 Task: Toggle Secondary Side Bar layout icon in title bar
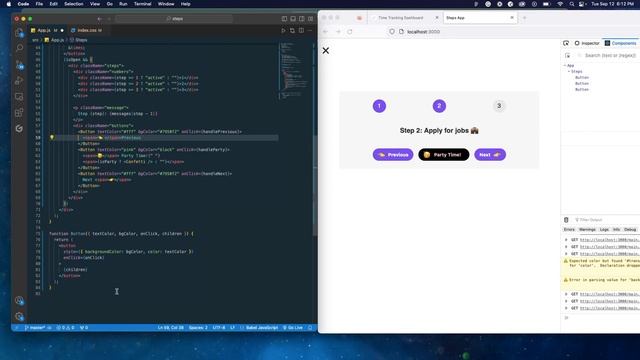pos(302,19)
